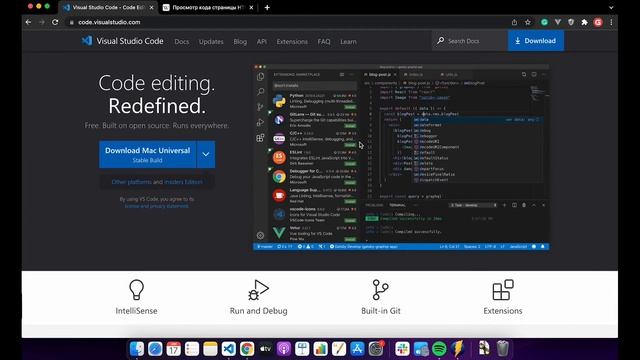
Task: Click the share icon in the address bar
Action: (x=514, y=22)
